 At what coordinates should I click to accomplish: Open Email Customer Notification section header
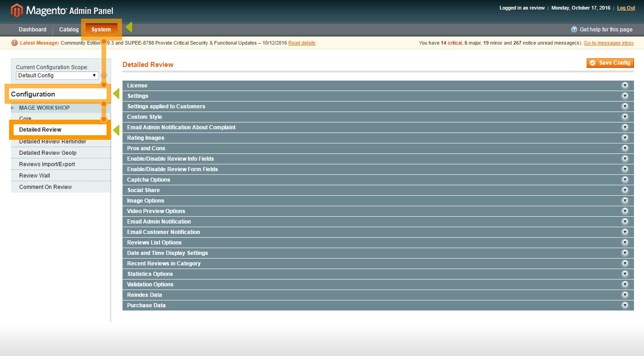click(x=378, y=232)
